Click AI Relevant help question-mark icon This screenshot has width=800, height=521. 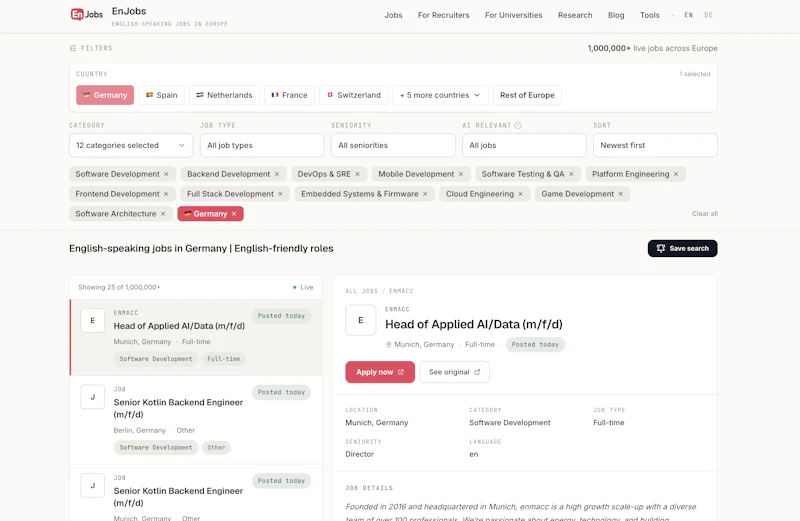point(518,126)
